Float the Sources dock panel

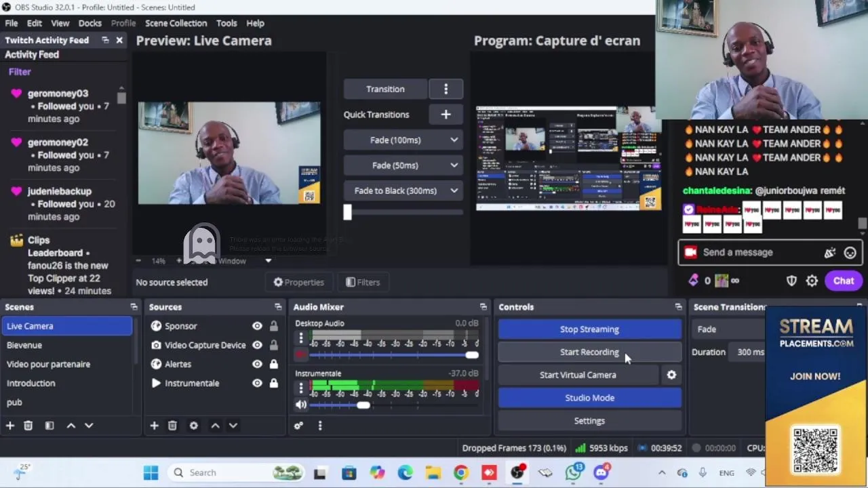278,307
